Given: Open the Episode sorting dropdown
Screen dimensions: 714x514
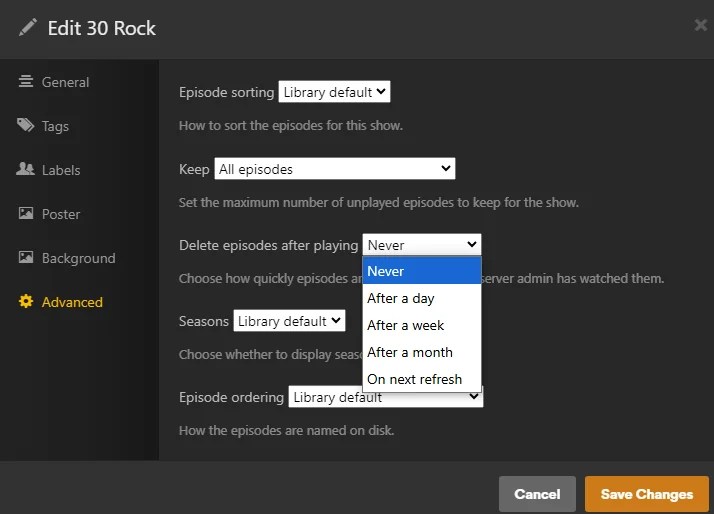Looking at the screenshot, I should pyautogui.click(x=334, y=92).
